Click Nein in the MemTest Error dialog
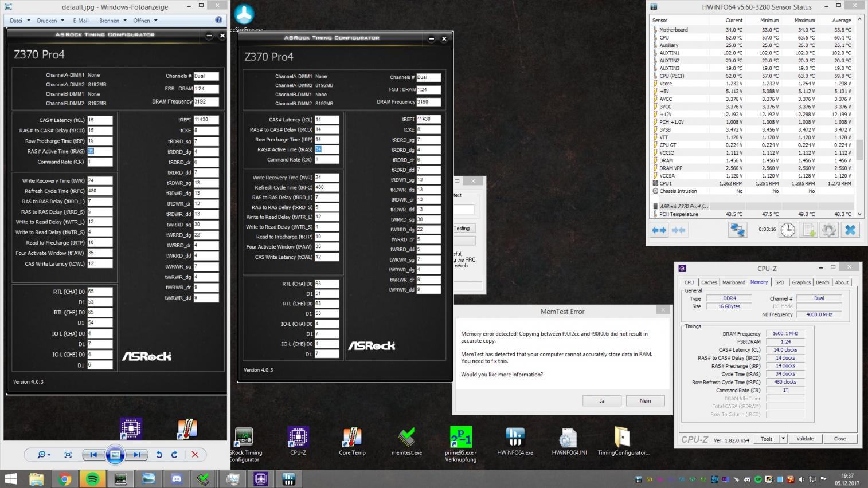This screenshot has height=488, width=868. 645,400
